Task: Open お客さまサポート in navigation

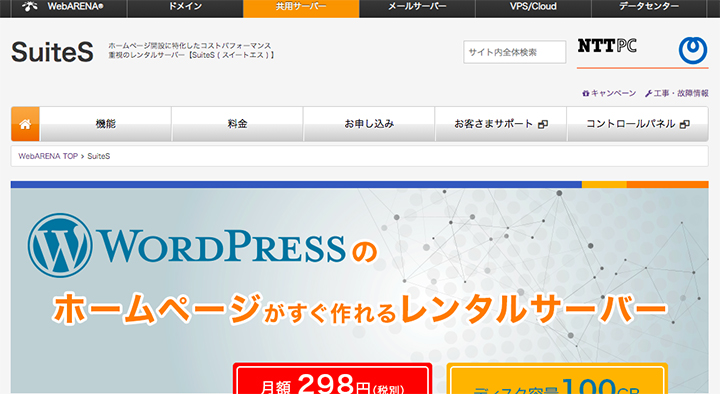Action: pos(501,124)
